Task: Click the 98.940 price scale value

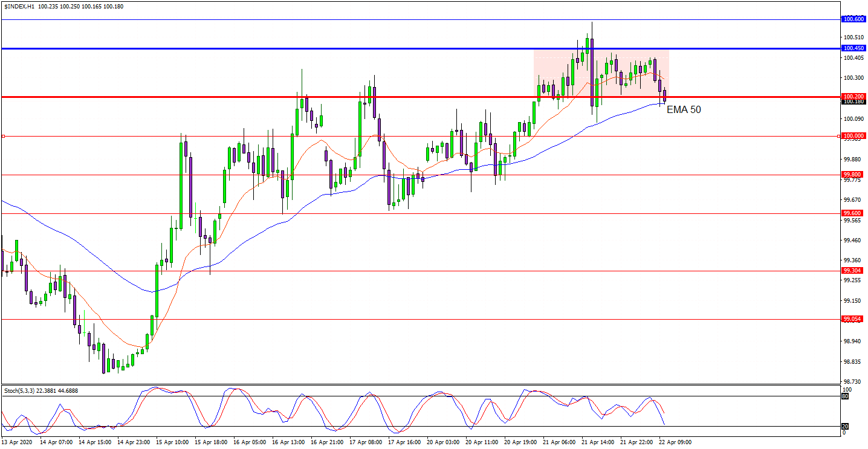Action: pos(853,341)
